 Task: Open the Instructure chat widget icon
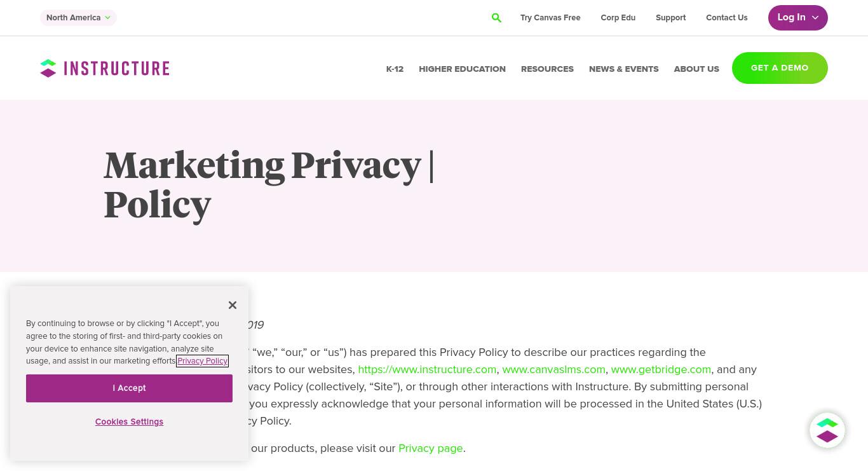click(x=827, y=430)
